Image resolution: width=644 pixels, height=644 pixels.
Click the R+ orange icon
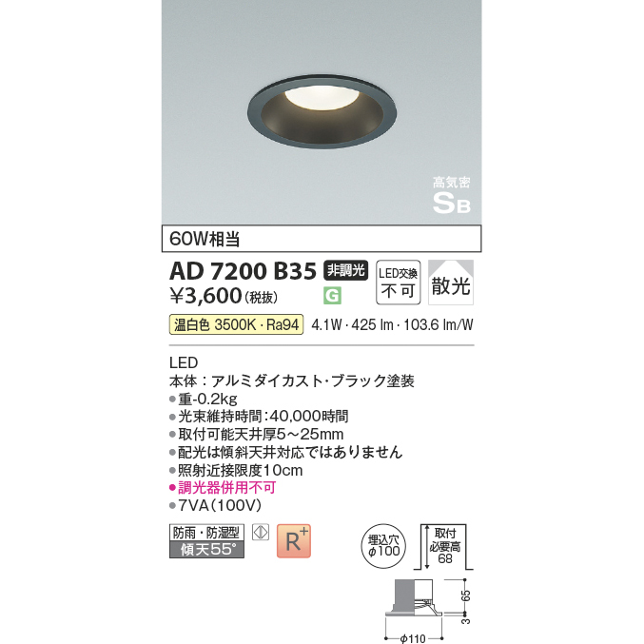tap(294, 541)
